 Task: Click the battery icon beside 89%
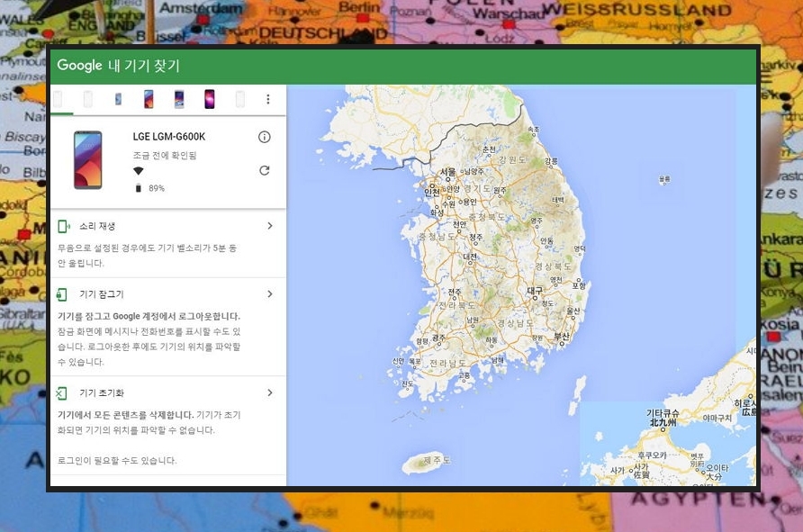(138, 188)
